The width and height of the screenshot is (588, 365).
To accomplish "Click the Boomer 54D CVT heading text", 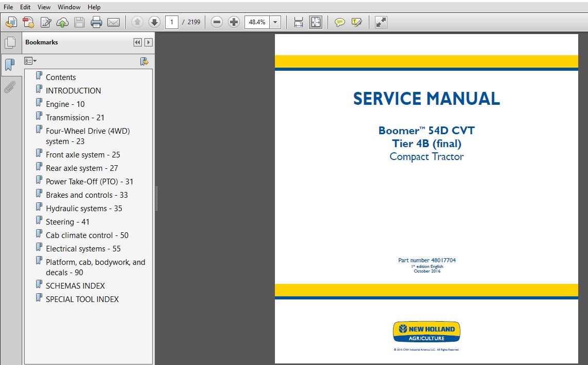I will [427, 131].
